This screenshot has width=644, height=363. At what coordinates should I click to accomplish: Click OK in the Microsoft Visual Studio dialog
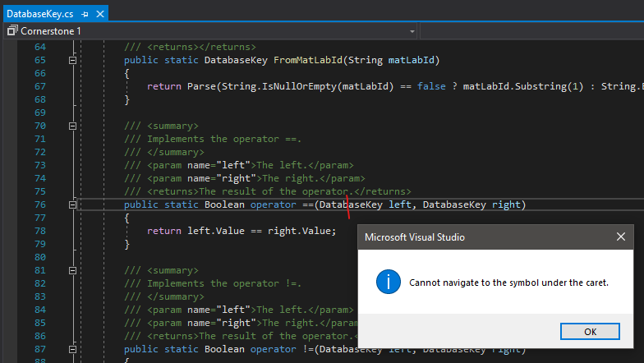point(590,332)
